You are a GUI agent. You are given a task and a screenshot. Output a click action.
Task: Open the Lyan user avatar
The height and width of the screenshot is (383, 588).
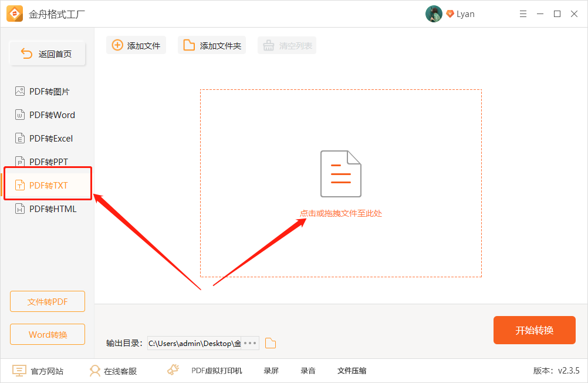coord(434,14)
